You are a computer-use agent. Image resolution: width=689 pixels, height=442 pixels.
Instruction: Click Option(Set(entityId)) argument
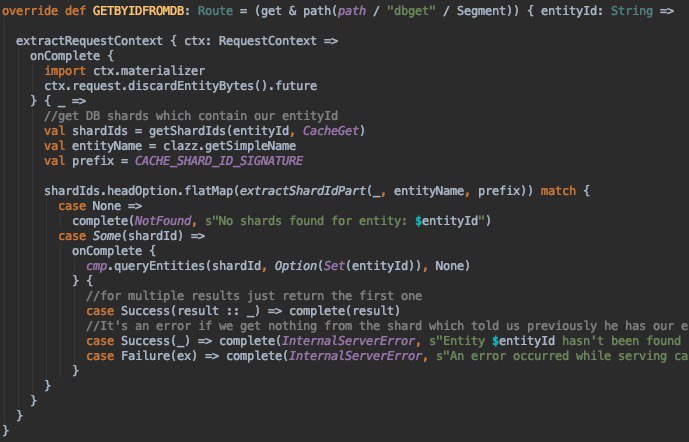(348, 266)
